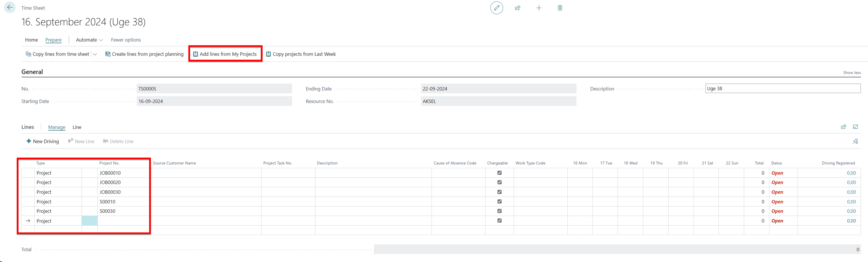Click the Description field containing Uge 38
Image resolution: width=868 pixels, height=262 pixels.
pos(783,89)
